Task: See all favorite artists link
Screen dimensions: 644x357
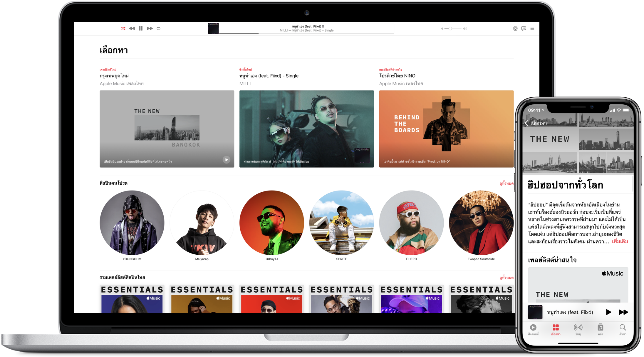Action: pos(506,183)
